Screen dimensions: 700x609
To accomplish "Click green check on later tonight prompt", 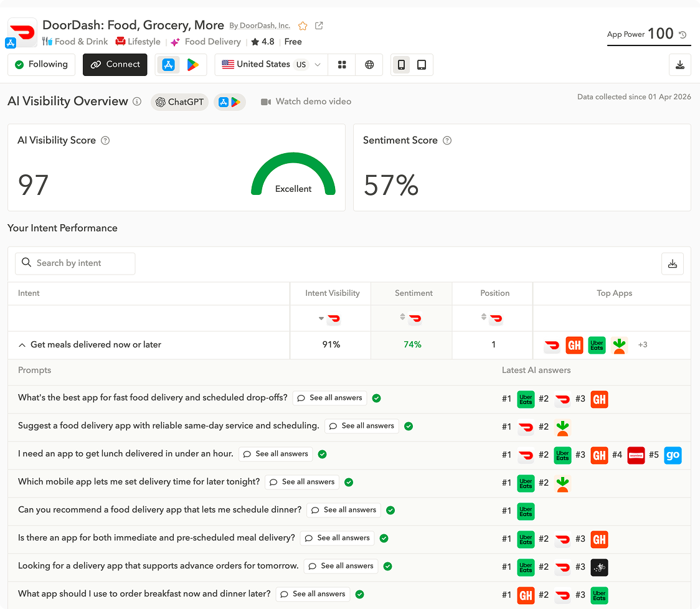I will pyautogui.click(x=349, y=482).
